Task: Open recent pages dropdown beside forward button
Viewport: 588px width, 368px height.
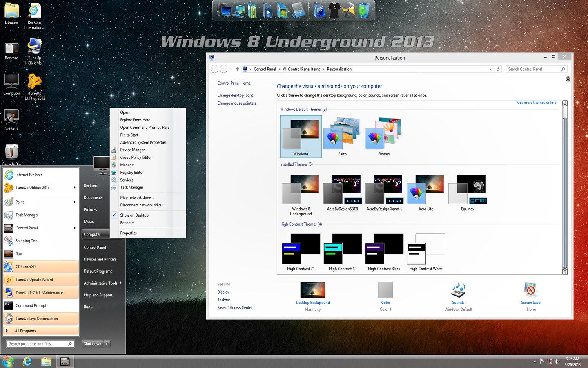Action: [x=231, y=69]
